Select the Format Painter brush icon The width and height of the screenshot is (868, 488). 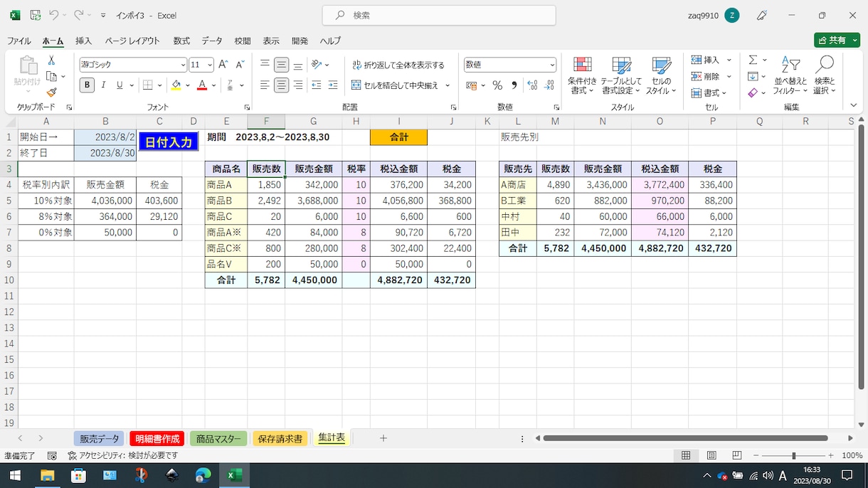coord(51,92)
